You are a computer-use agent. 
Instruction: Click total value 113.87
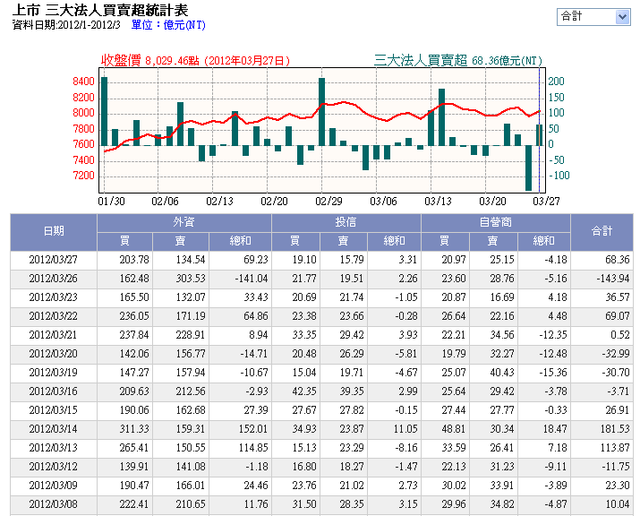[615, 448]
